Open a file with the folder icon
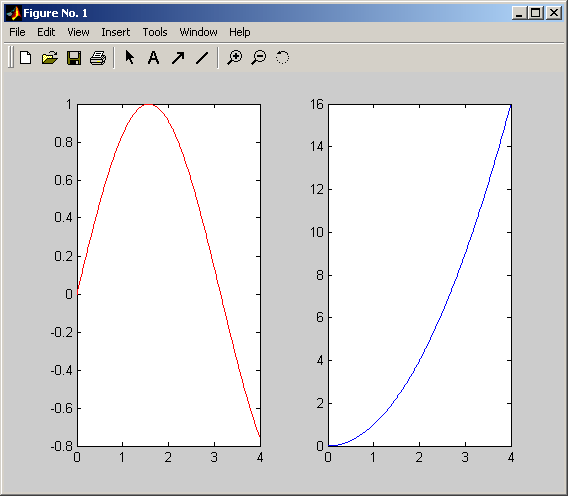This screenshot has width=568, height=496. (50, 58)
